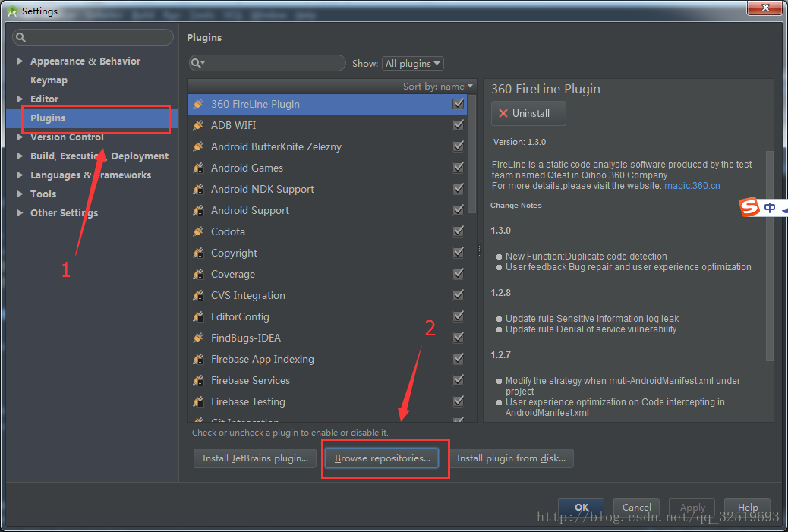Click the Sogou input method S icon
This screenshot has width=788, height=532.
pyautogui.click(x=749, y=207)
